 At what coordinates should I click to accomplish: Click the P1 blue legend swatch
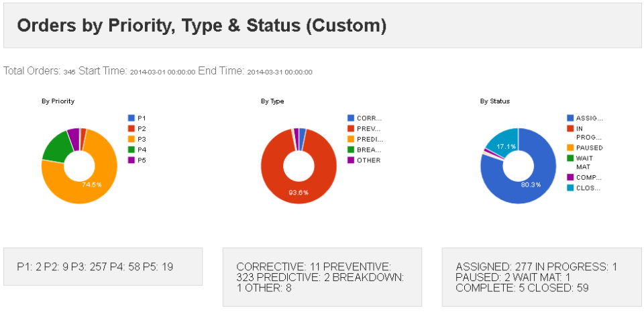tap(131, 117)
